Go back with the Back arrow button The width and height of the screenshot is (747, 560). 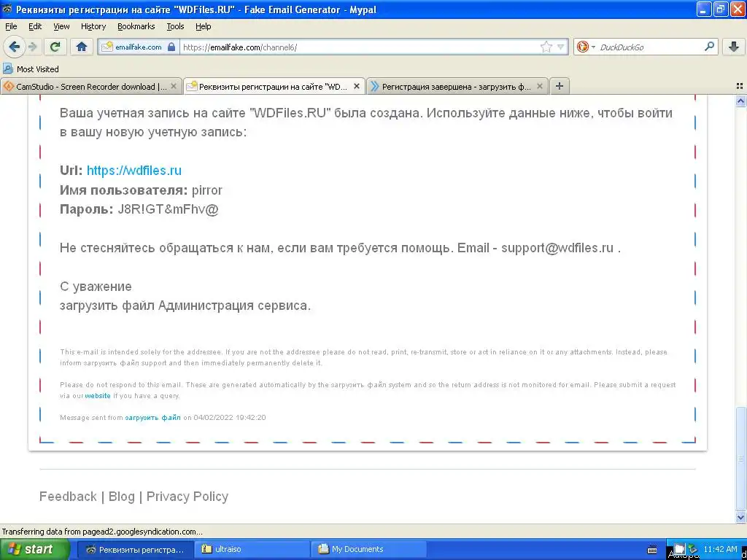click(x=14, y=47)
